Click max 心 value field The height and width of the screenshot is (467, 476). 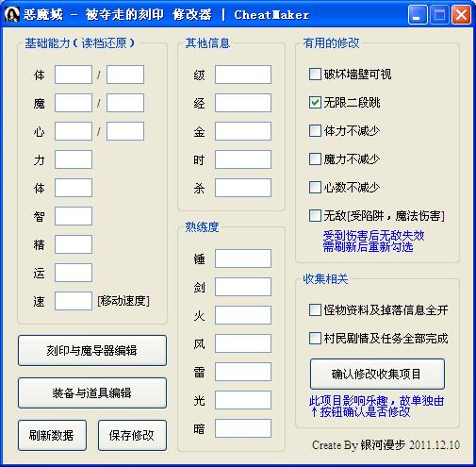pos(125,131)
